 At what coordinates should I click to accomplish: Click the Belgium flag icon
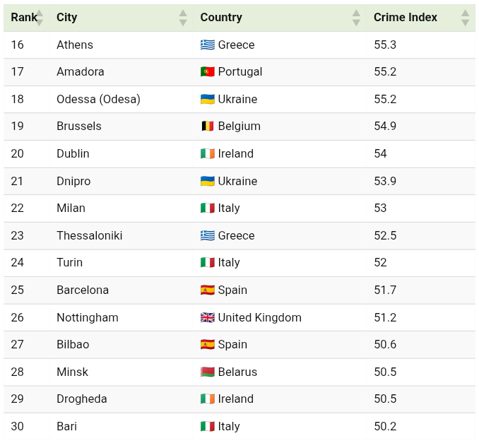pos(207,126)
